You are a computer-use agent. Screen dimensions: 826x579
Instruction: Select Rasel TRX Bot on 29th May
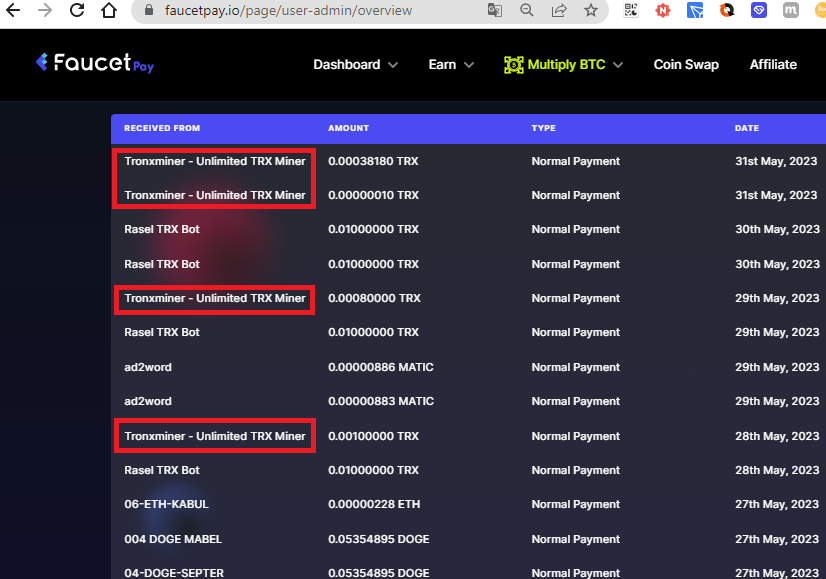(162, 332)
